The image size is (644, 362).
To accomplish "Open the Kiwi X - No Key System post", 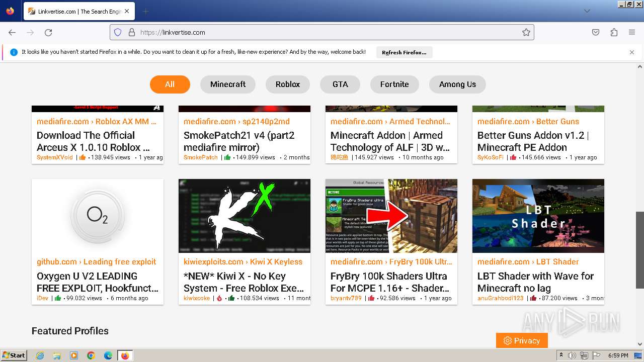I will pos(245,282).
